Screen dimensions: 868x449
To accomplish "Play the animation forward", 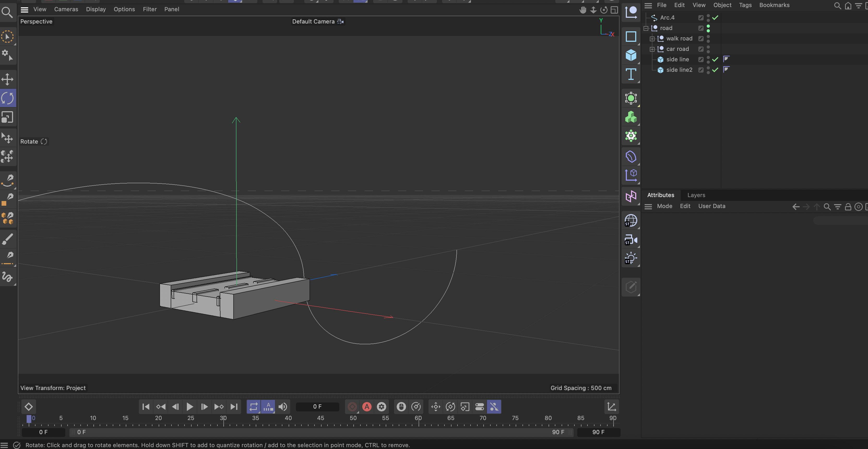I will coord(190,407).
